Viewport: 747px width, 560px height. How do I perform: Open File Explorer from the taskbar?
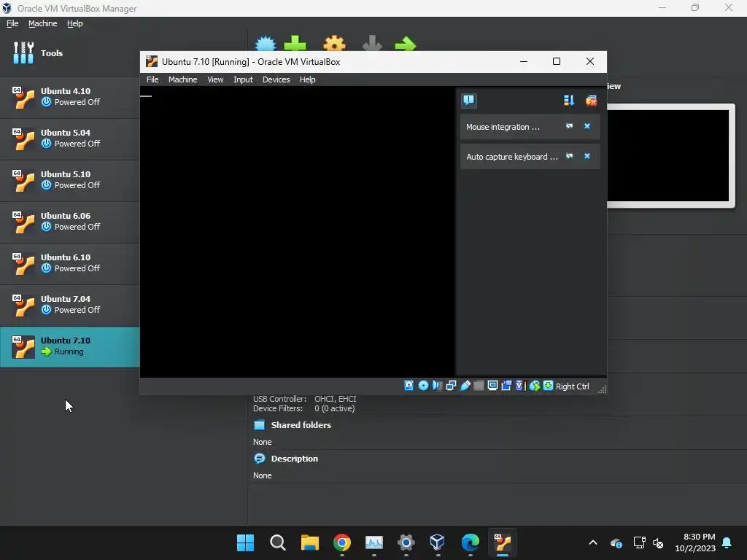pyautogui.click(x=309, y=542)
